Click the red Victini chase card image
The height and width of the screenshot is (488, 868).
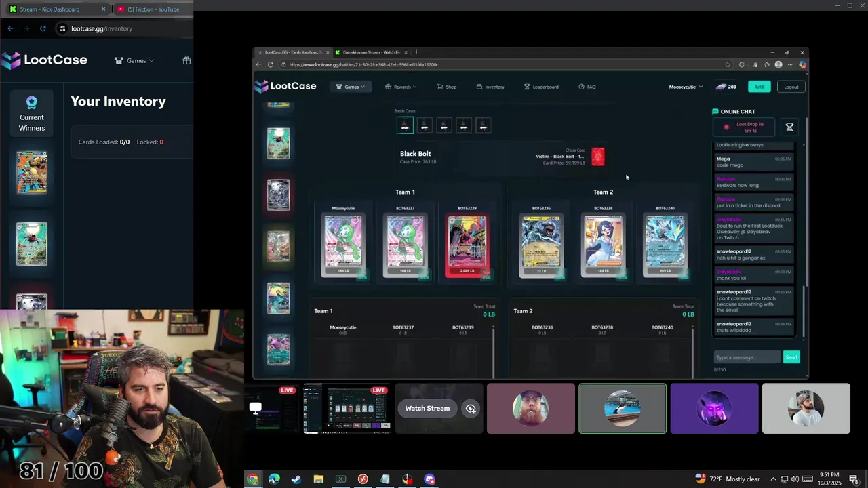(597, 157)
